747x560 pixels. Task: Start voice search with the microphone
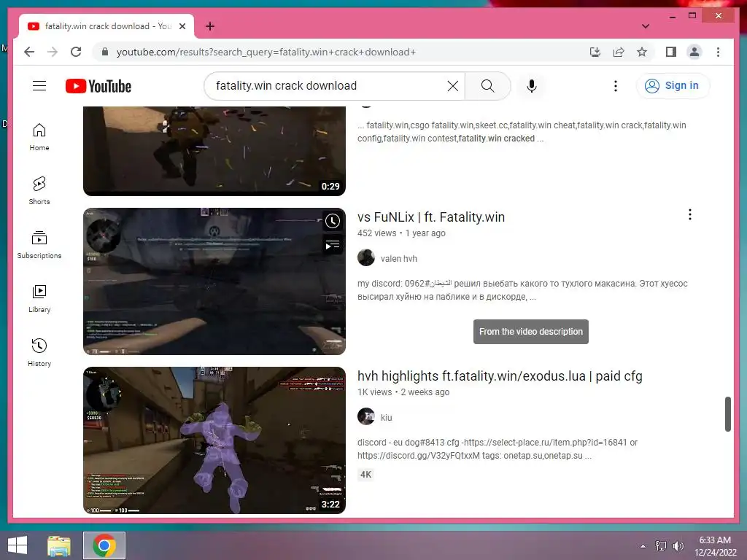click(x=532, y=86)
